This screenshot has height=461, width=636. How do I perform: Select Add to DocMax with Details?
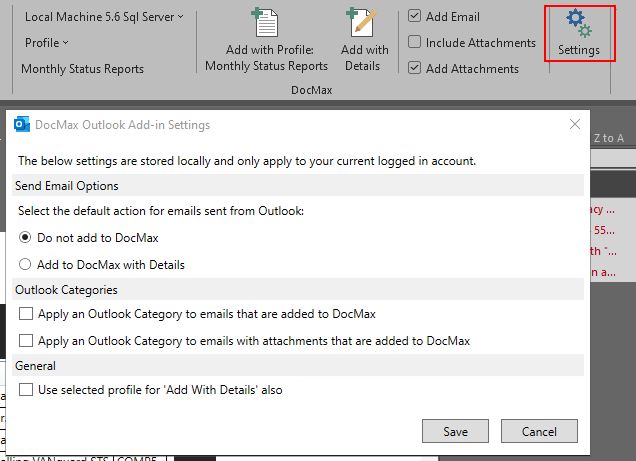point(25,265)
